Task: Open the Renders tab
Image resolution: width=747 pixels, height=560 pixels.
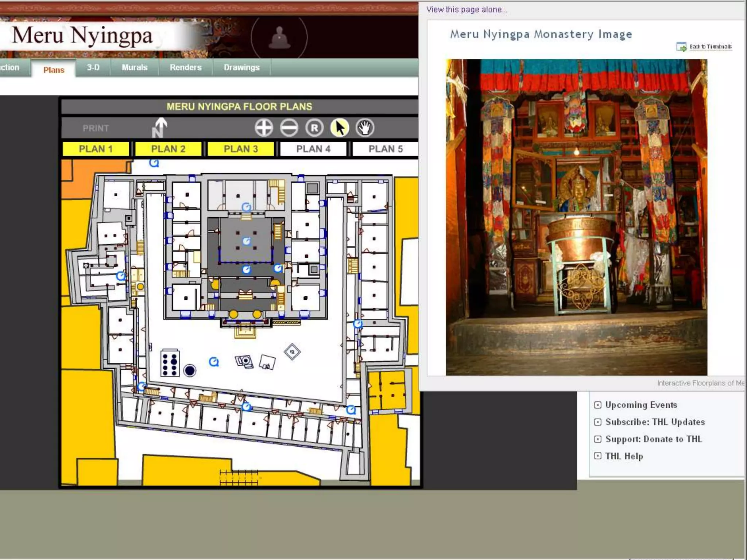Action: coord(185,67)
